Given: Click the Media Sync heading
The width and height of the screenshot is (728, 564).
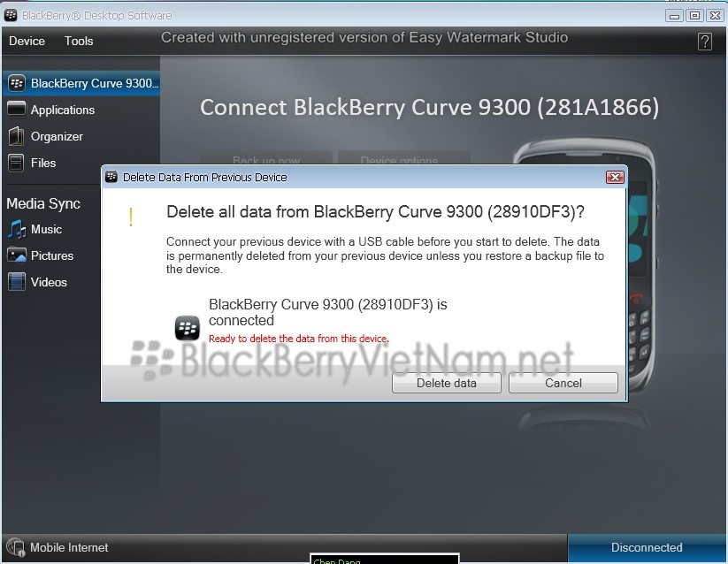Looking at the screenshot, I should [x=43, y=203].
